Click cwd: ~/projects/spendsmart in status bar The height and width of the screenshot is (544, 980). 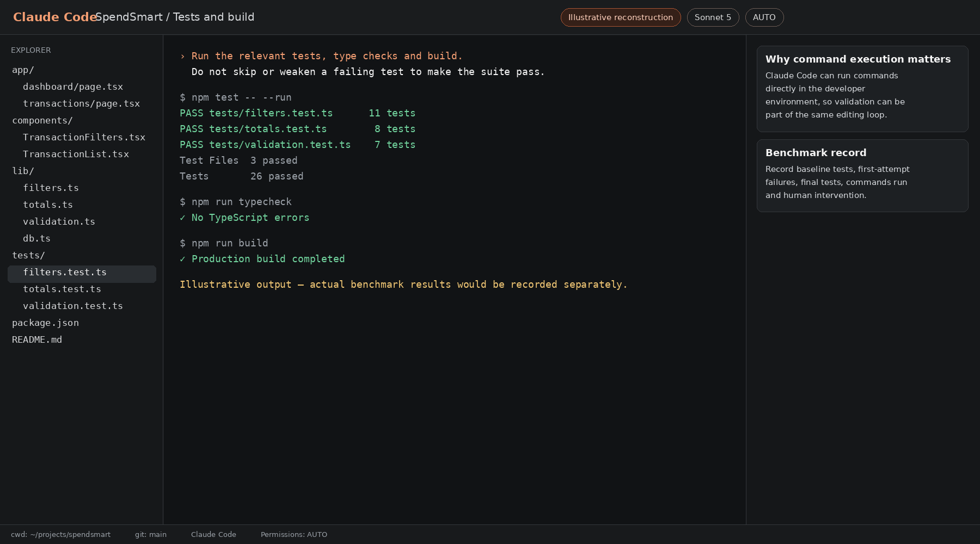(x=60, y=535)
